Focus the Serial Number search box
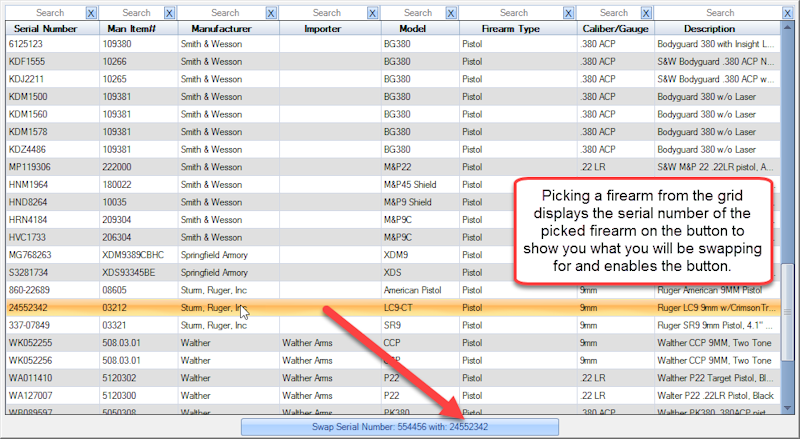 46,13
